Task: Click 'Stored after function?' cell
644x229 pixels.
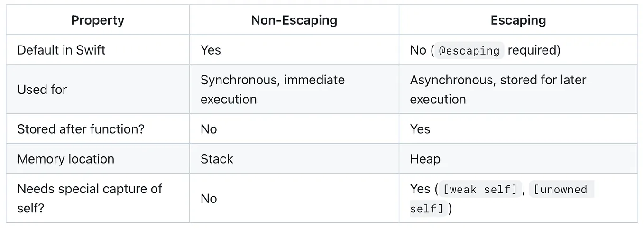Action: coord(81,129)
